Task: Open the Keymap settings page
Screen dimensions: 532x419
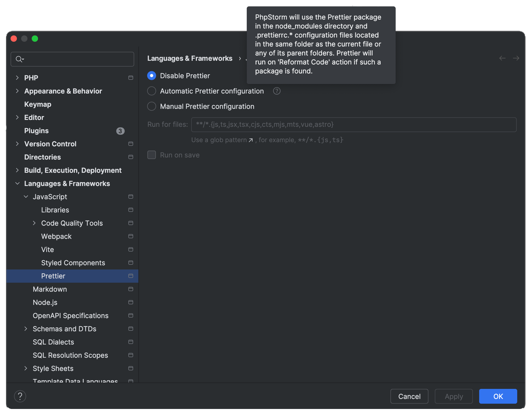Action: click(38, 104)
